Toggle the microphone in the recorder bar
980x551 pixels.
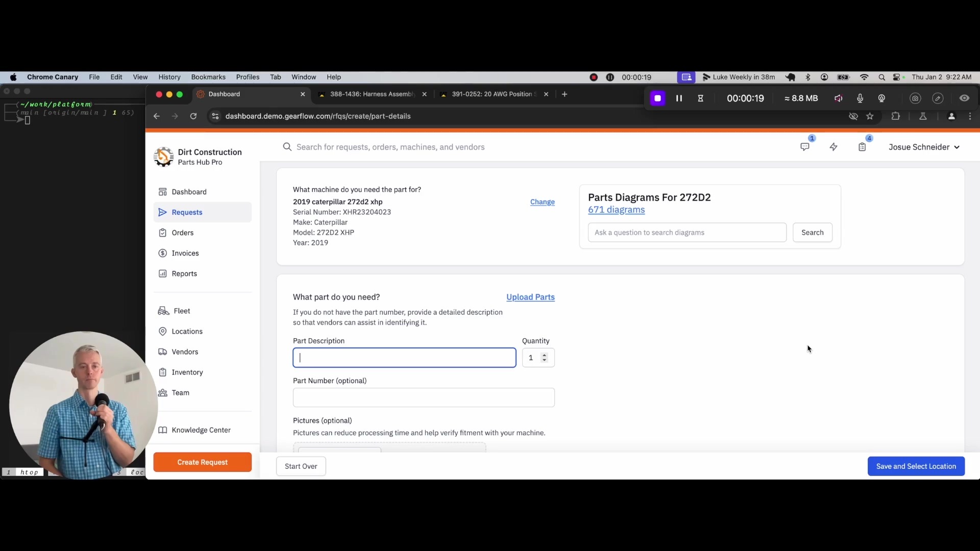(x=860, y=98)
